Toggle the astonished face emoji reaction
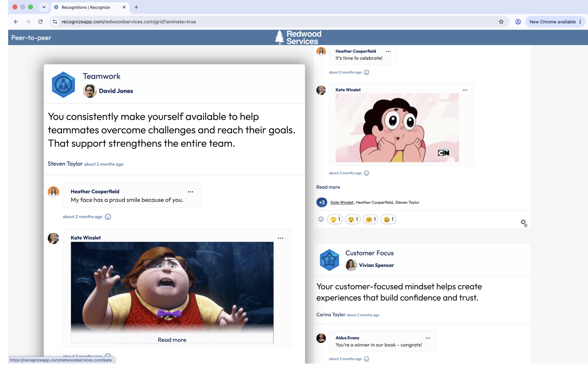Image resolution: width=588 pixels, height=373 pixels. tap(353, 219)
